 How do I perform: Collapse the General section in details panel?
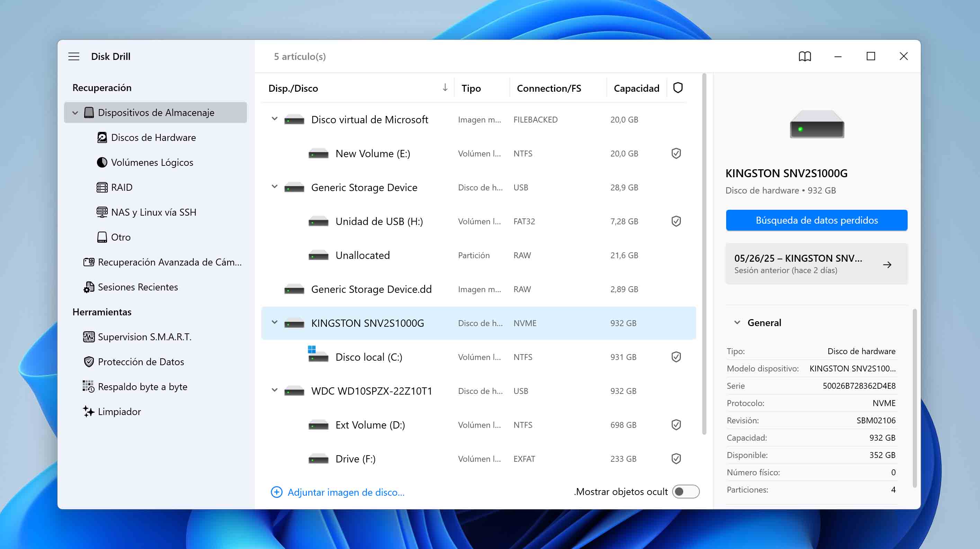pyautogui.click(x=737, y=322)
